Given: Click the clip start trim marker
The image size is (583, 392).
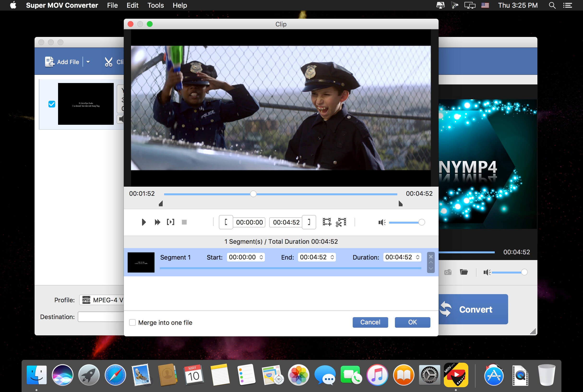Looking at the screenshot, I should pos(161,203).
